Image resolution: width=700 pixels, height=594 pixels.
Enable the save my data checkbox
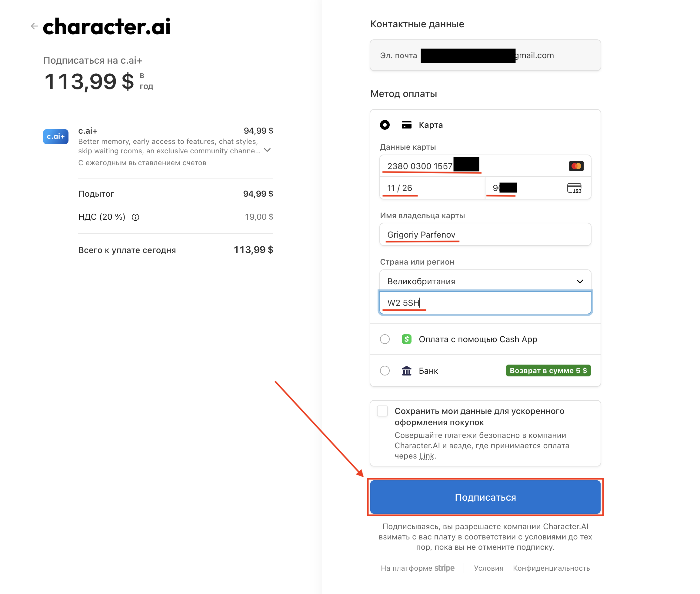382,411
